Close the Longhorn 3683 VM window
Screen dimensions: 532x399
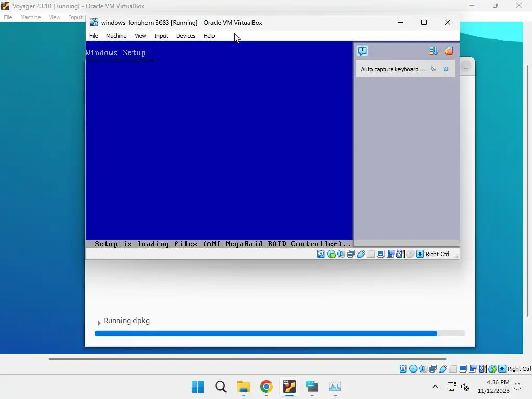pos(448,23)
